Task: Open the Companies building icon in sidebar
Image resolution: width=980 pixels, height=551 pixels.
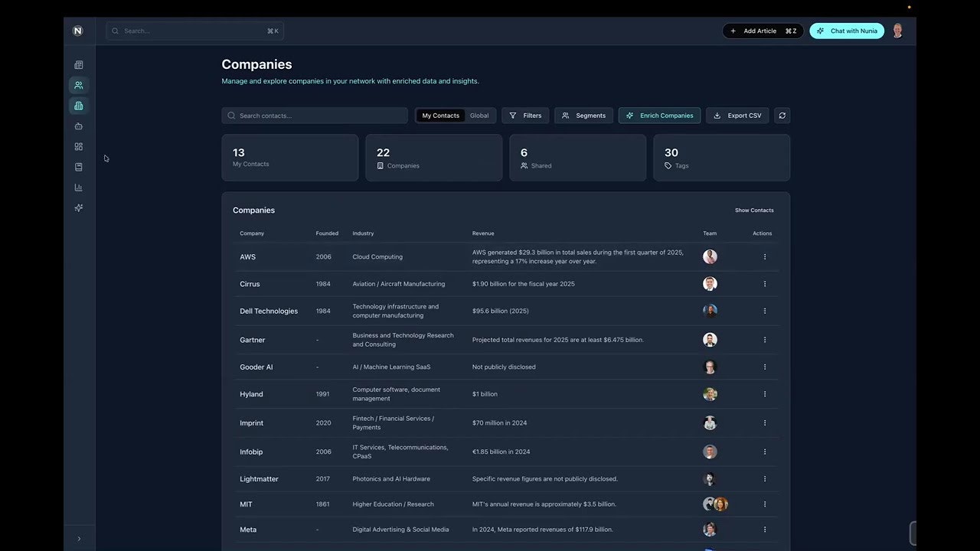Action: click(78, 106)
